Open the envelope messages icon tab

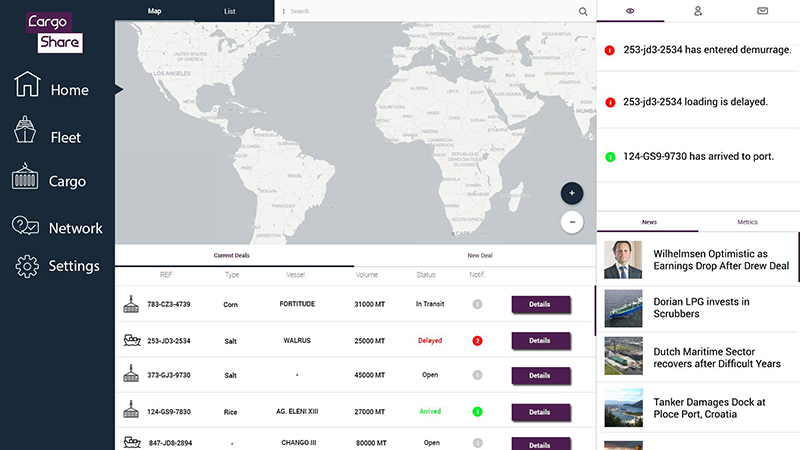tap(763, 11)
